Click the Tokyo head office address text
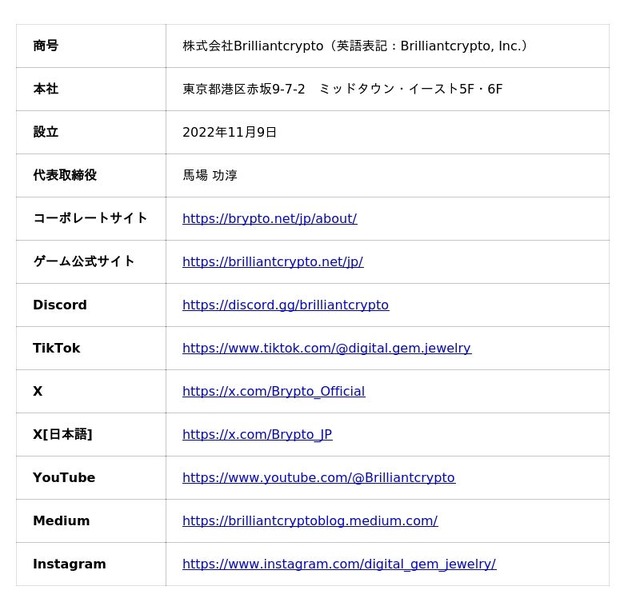Viewport: 640px width, 610px height. coord(342,89)
